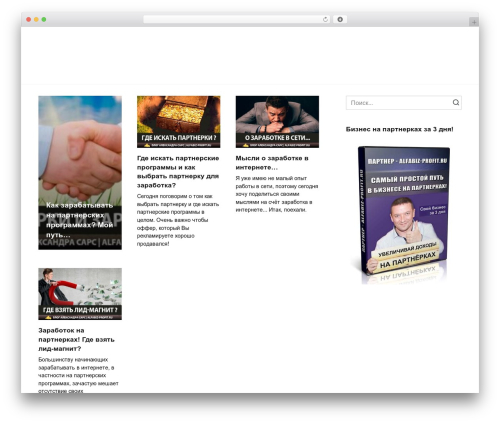
Task: Click the red close window button
Action: point(29,19)
